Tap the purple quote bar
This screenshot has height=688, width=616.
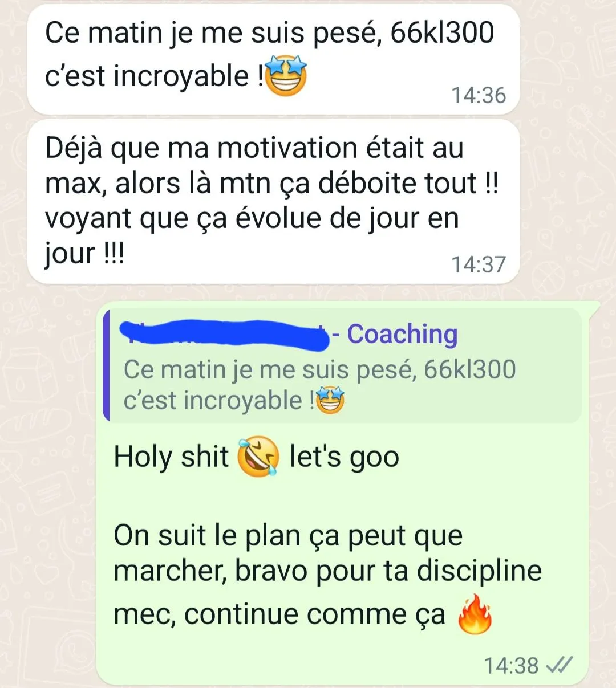106,366
